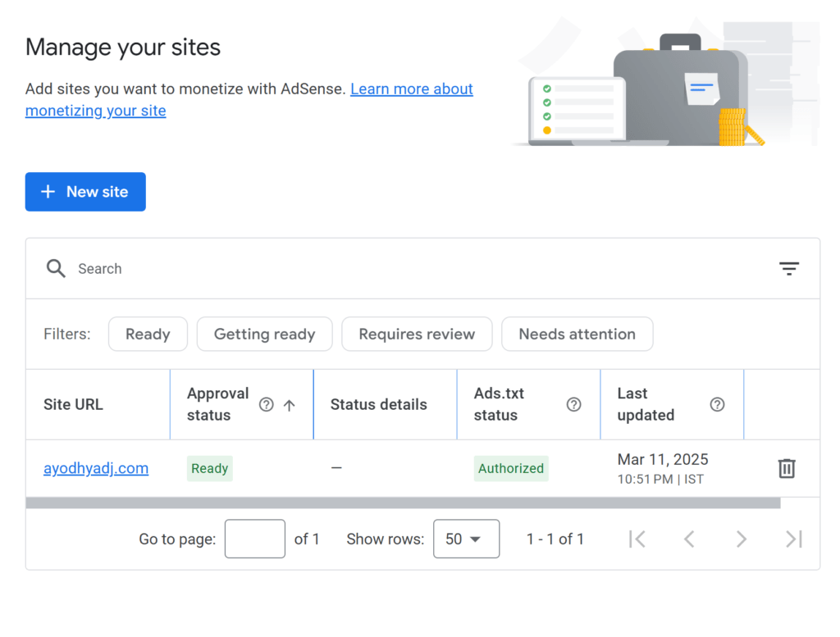This screenshot has height=637, width=840.
Task: Apply the Ready filter chip
Action: pos(148,334)
